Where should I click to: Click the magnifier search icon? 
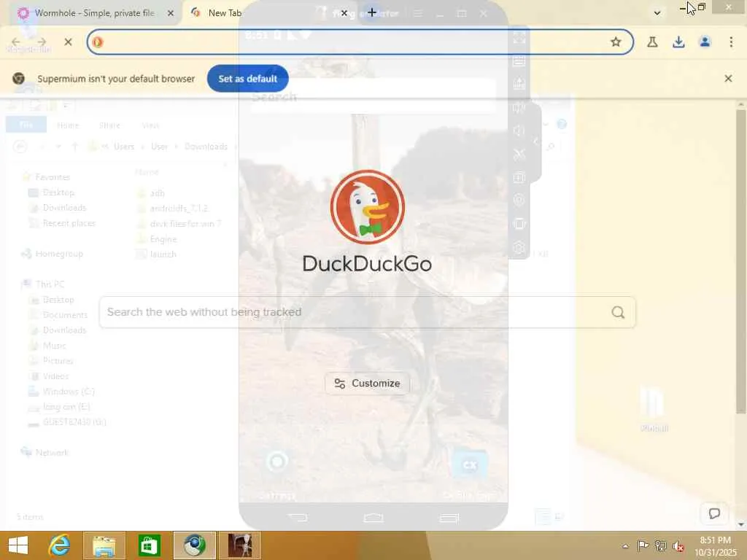pyautogui.click(x=618, y=312)
